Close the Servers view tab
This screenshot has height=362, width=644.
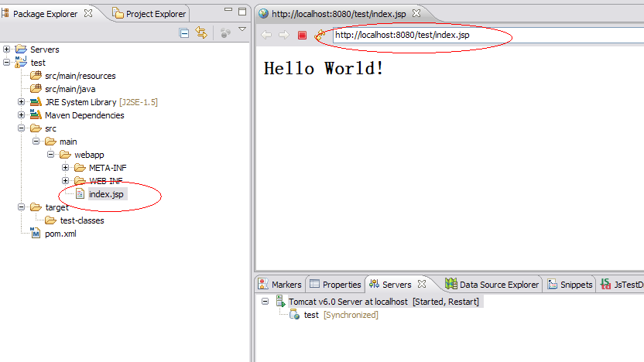422,284
